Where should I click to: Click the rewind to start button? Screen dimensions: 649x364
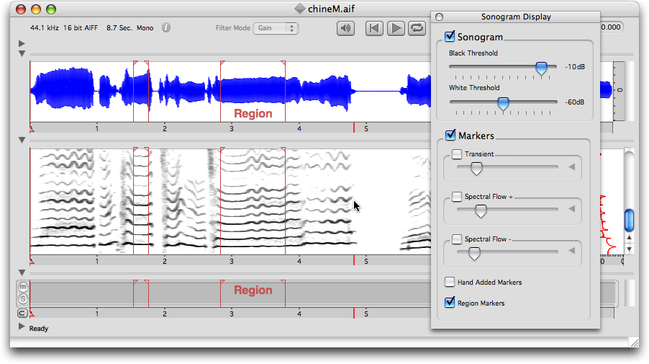374,28
